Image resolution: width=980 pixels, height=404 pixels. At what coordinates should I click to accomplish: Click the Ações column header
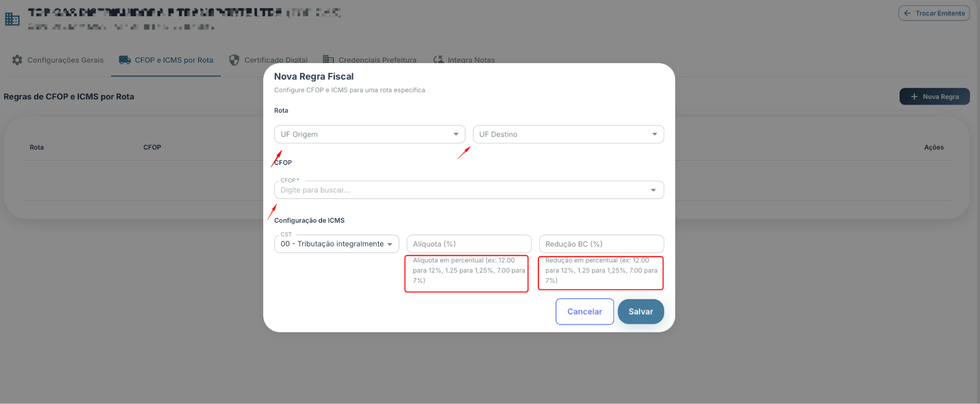click(x=934, y=147)
